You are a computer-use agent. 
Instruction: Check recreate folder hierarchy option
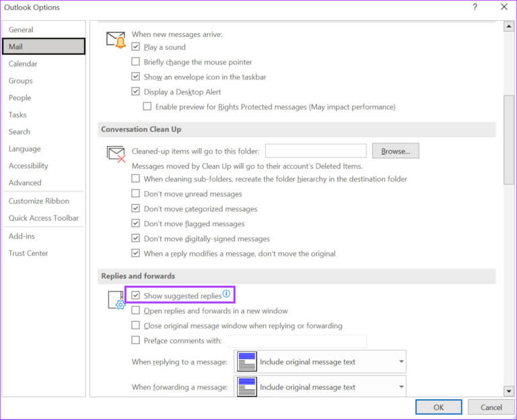point(135,178)
